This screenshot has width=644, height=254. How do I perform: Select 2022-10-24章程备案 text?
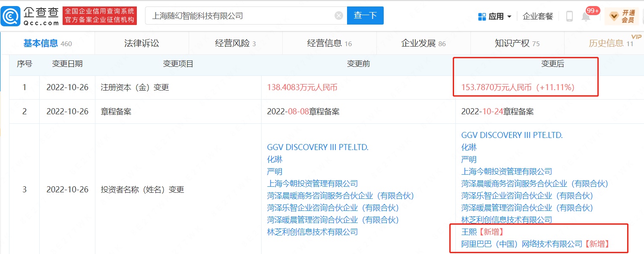click(497, 112)
